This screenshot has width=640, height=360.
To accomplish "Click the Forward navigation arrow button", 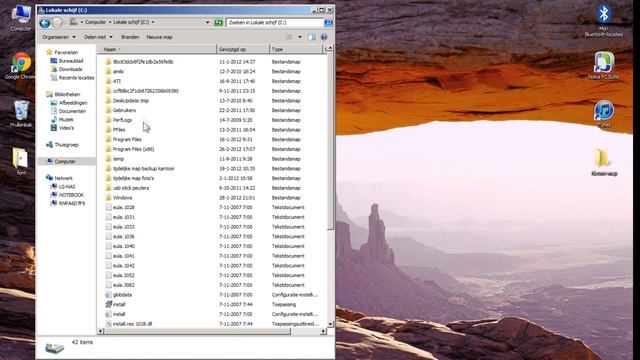I will coord(58,23).
